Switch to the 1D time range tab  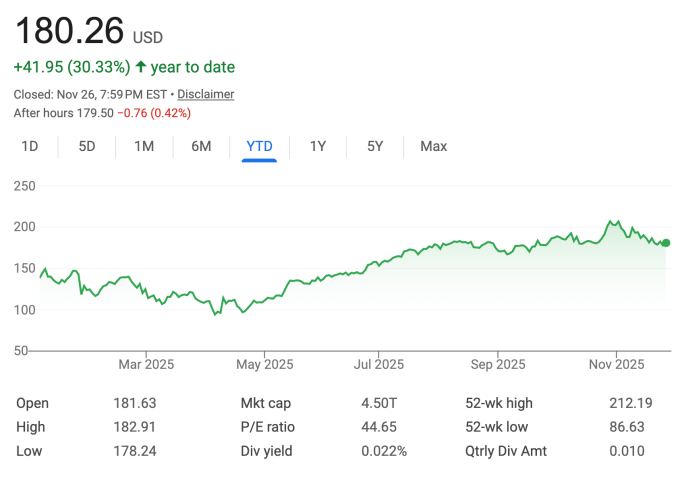pyautogui.click(x=30, y=146)
